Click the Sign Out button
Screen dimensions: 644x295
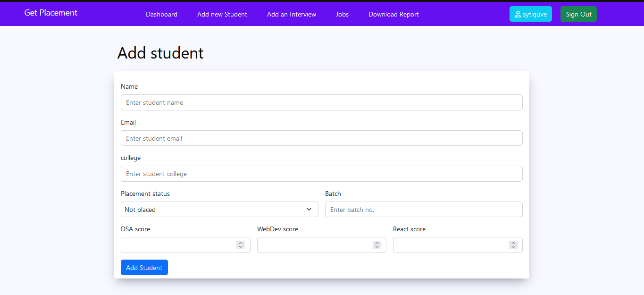point(578,14)
